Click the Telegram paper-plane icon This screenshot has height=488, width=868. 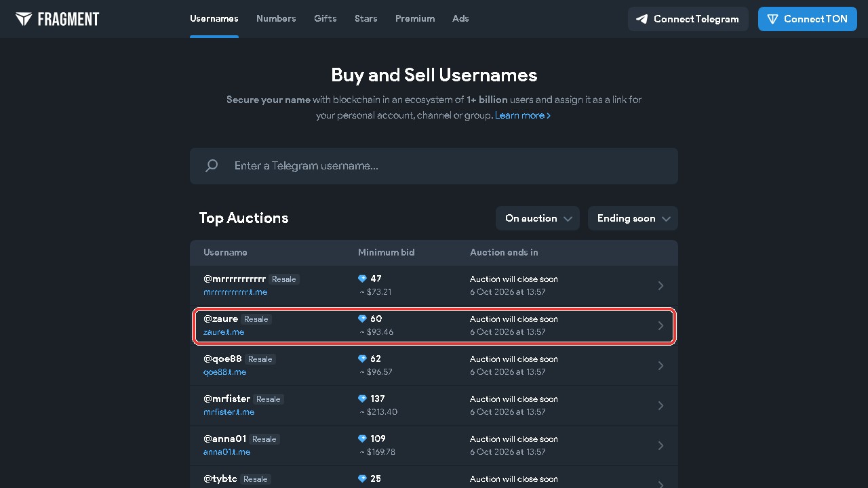point(642,19)
